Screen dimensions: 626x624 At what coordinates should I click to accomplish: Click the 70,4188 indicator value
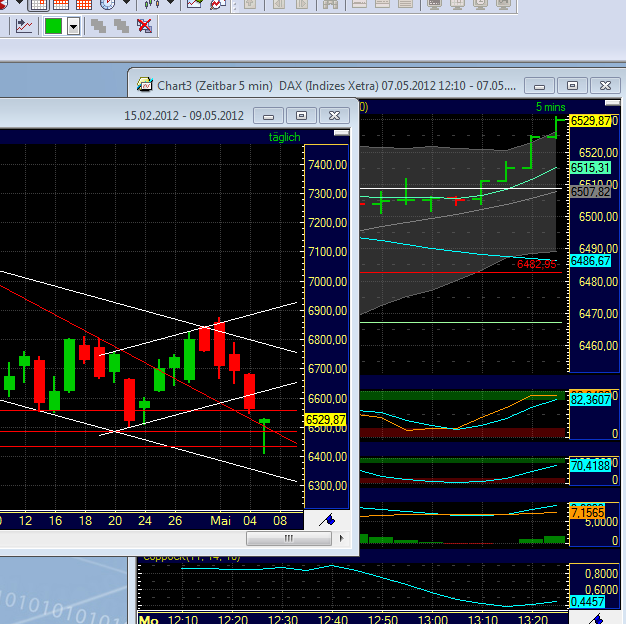590,466
